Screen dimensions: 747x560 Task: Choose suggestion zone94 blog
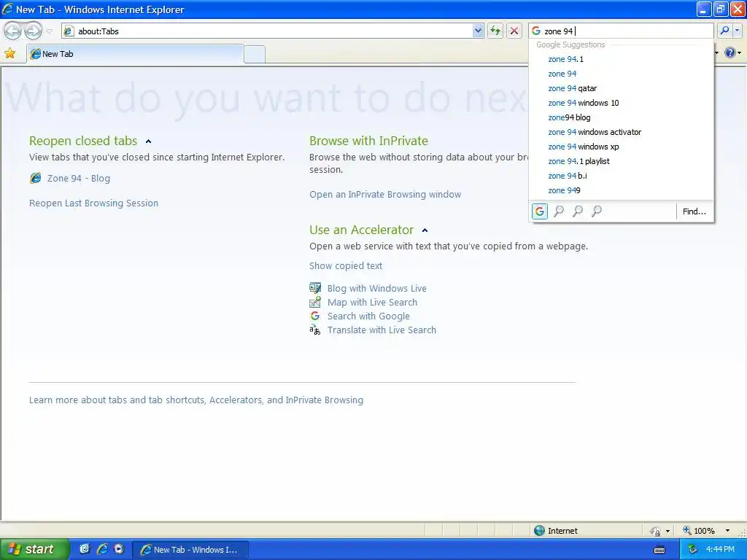(622, 117)
